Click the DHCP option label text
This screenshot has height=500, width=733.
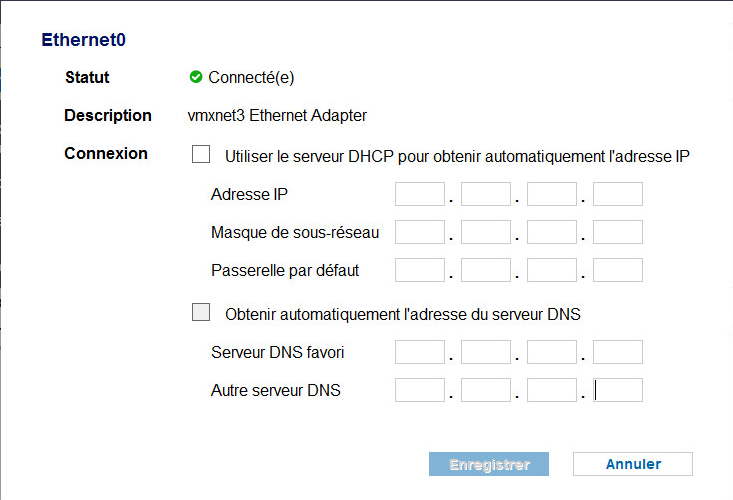coord(457,157)
